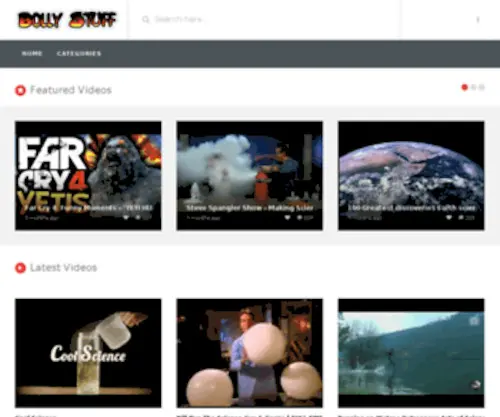Click heart icon on Steve Spangler card
This screenshot has width=500, height=417.
point(287,218)
